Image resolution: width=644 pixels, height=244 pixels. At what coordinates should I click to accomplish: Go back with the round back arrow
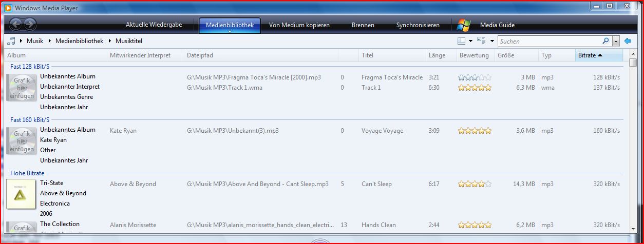click(16, 24)
